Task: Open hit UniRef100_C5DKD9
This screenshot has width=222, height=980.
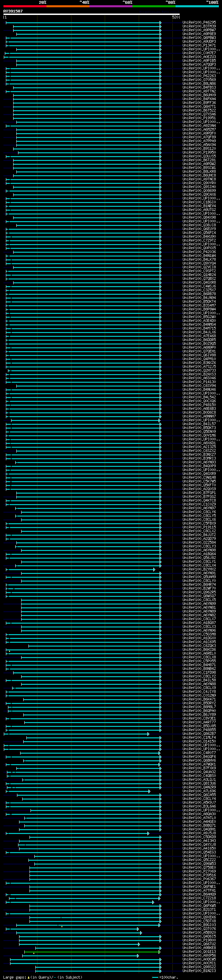Action: point(199,837)
